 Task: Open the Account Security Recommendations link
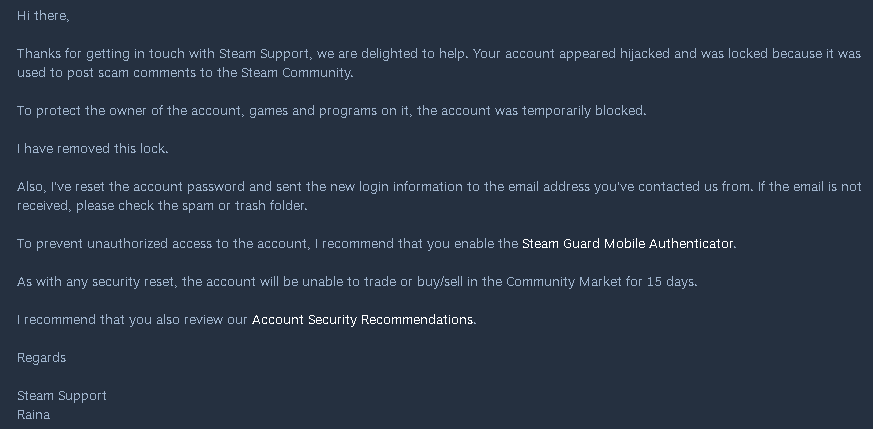click(x=363, y=320)
